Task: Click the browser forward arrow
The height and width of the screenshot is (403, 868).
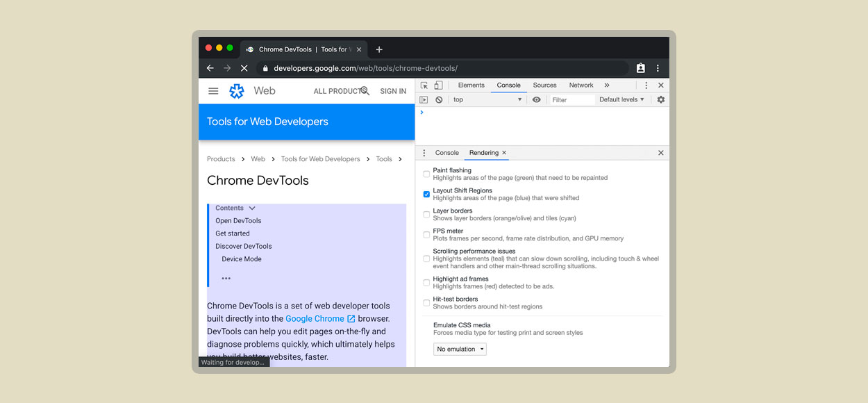Action: click(227, 68)
